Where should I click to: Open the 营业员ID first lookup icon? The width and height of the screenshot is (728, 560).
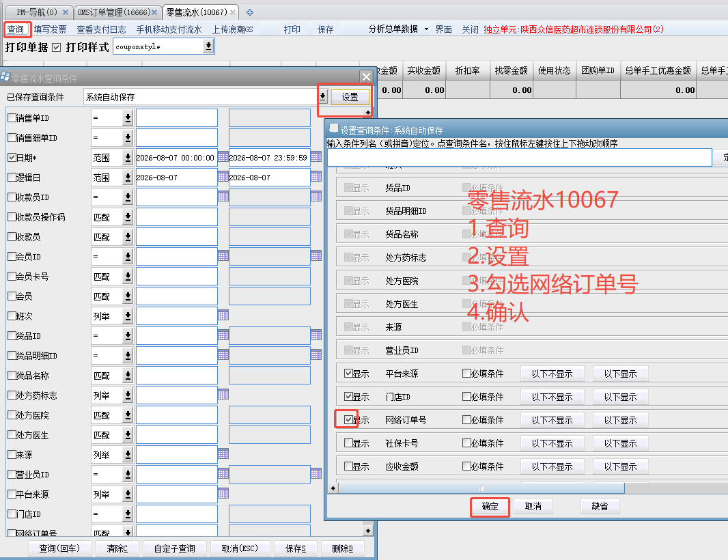(223, 474)
